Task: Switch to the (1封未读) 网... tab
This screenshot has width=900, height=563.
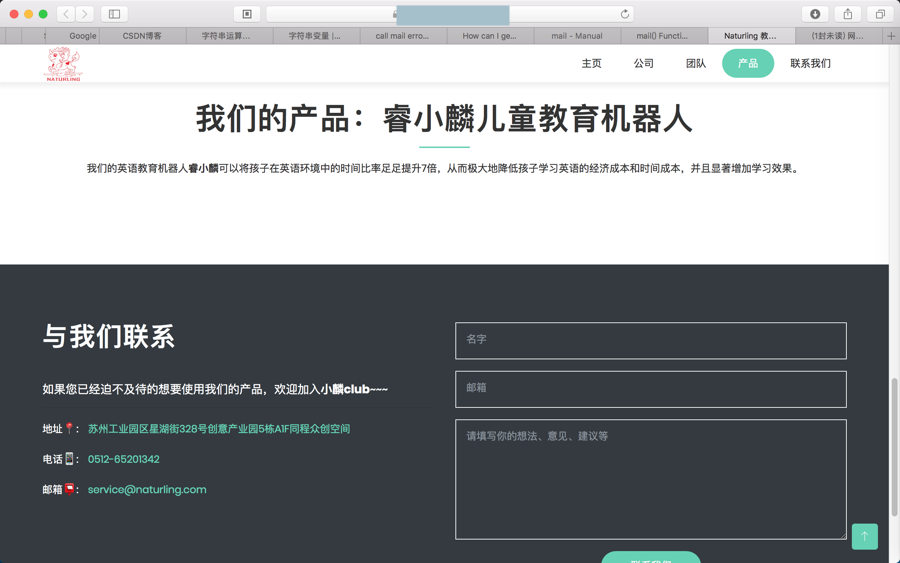Action: click(837, 36)
